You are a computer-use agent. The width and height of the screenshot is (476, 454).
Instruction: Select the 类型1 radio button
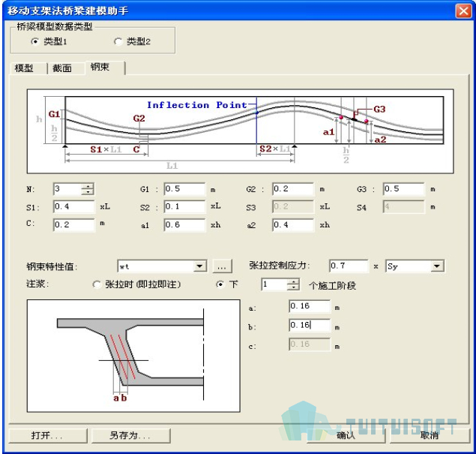[35, 41]
